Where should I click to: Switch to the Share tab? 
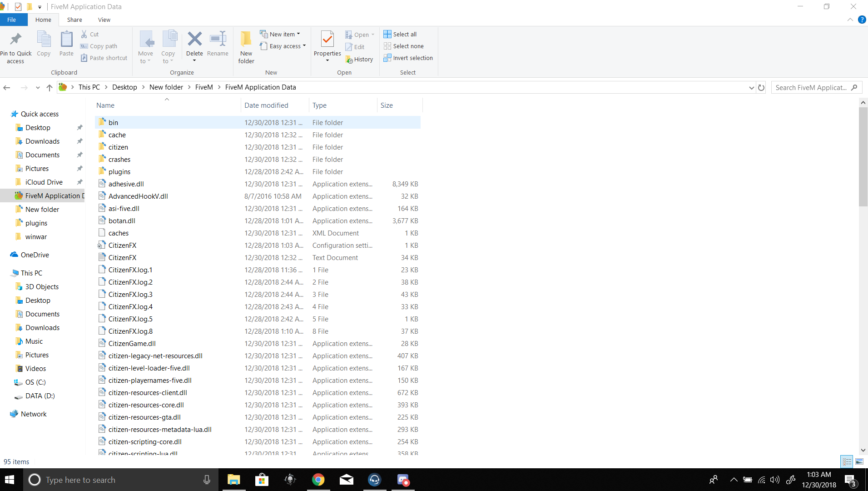74,20
